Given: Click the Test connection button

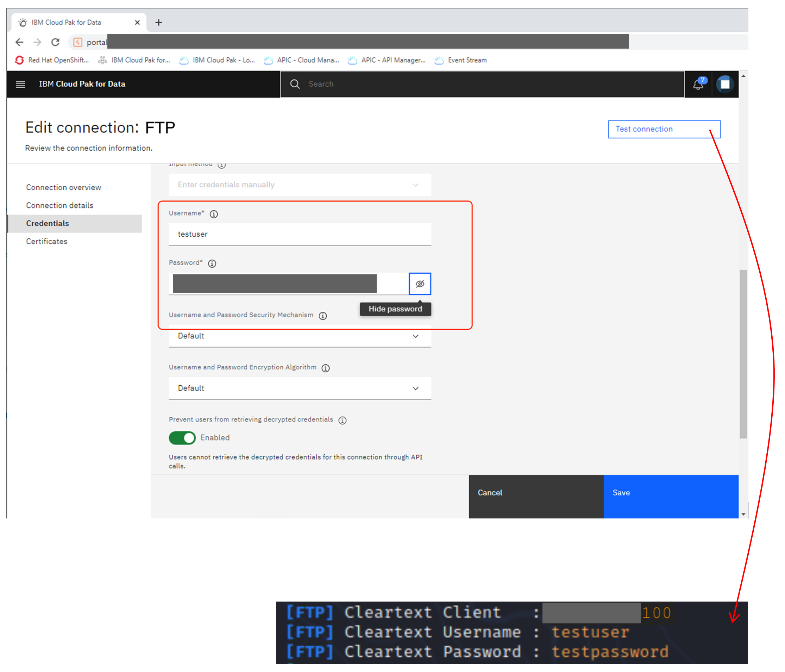Looking at the screenshot, I should [x=664, y=129].
